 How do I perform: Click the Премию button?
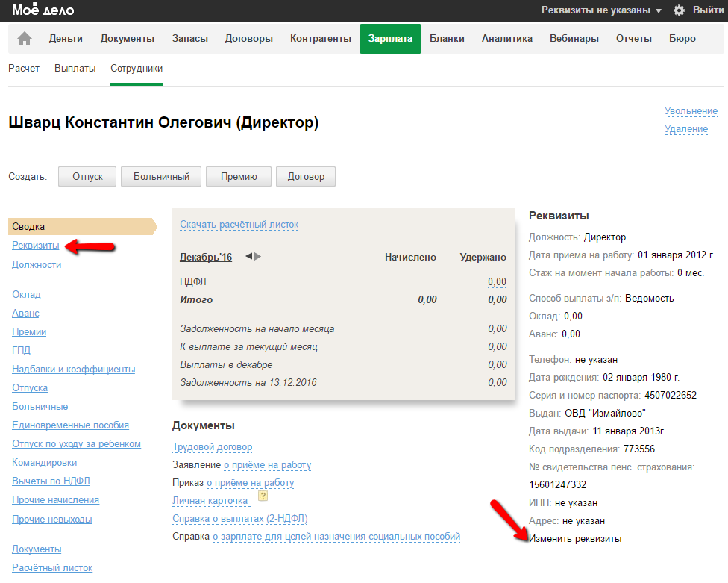click(x=239, y=177)
